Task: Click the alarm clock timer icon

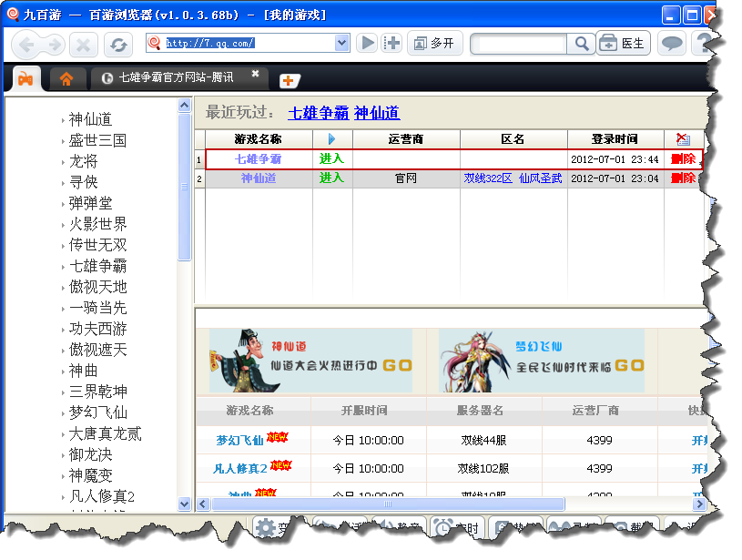Action: pos(443,527)
